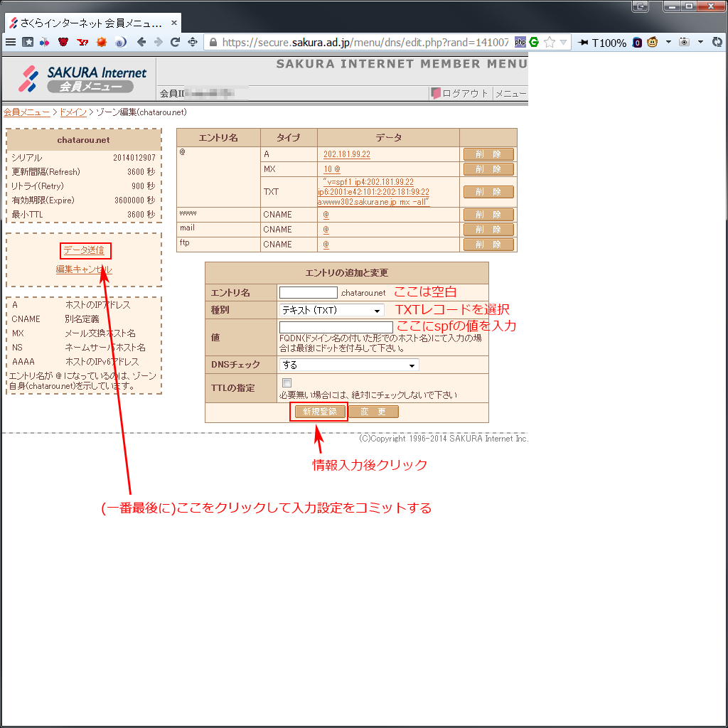Screen dimensions: 728x728
Task: Click the blue and pink arrow toolbar icon
Action: tap(44, 42)
